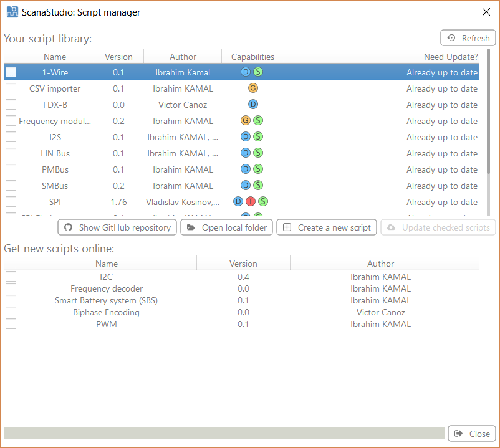This screenshot has height=448, width=500.
Task: Open the Show GitHub repository button
Action: click(x=117, y=227)
